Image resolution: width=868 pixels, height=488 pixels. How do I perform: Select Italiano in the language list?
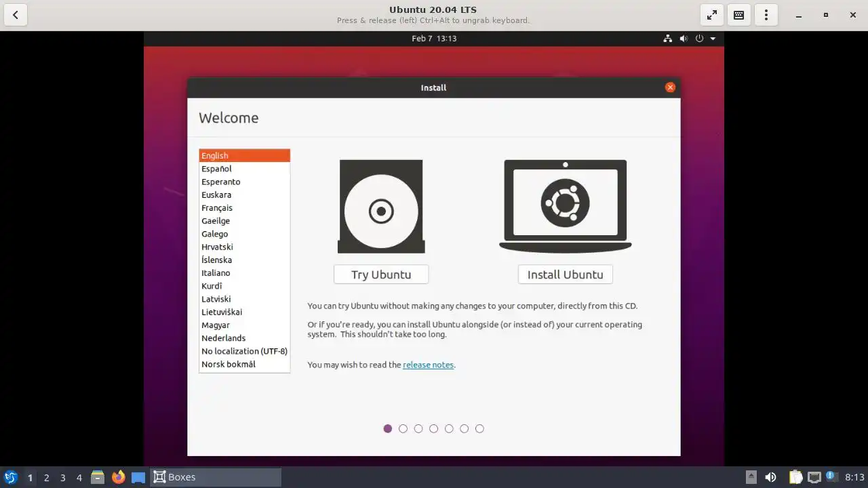pyautogui.click(x=244, y=273)
